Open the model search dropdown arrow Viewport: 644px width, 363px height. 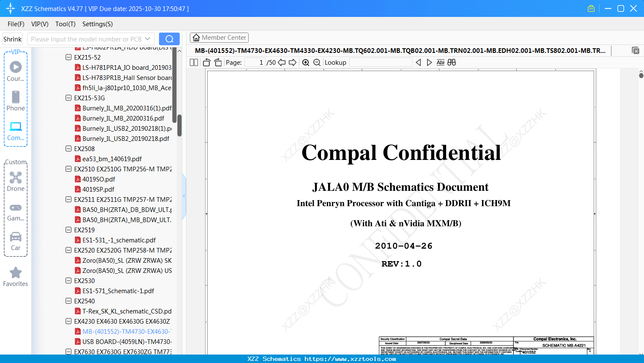(x=148, y=39)
